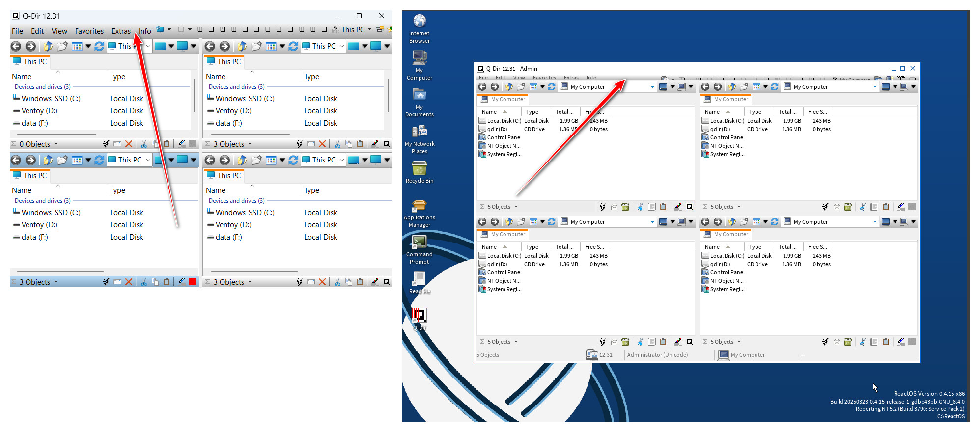The width and height of the screenshot is (980, 432).
Task: Click scissors icon in lower-left My Computer pane
Action: click(640, 342)
